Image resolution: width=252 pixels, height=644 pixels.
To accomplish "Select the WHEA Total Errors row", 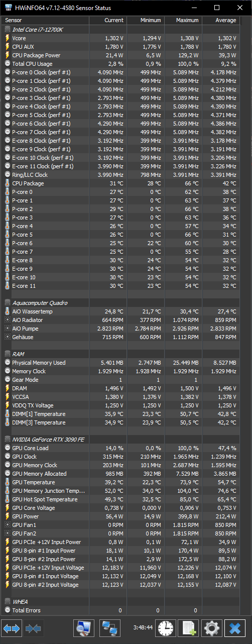I will coord(120,610).
